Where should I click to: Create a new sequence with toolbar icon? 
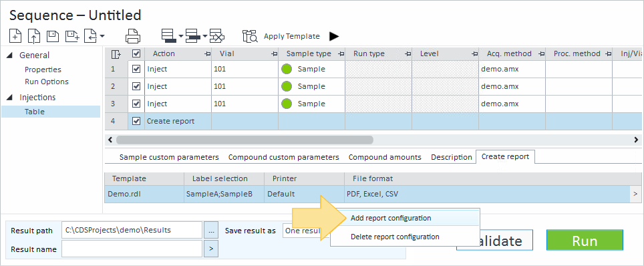tap(15, 36)
